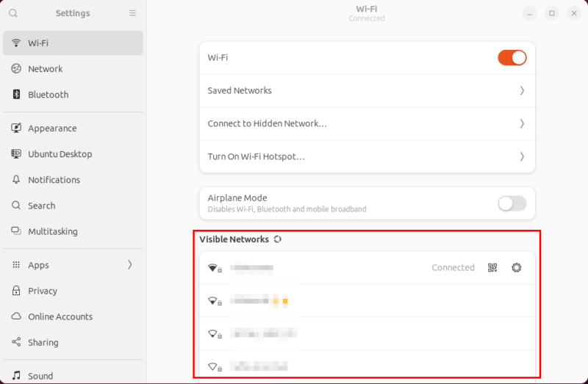The height and width of the screenshot is (384, 588).
Task: Click Turn On Wi-Fi Hotspot…
Action: tap(367, 156)
